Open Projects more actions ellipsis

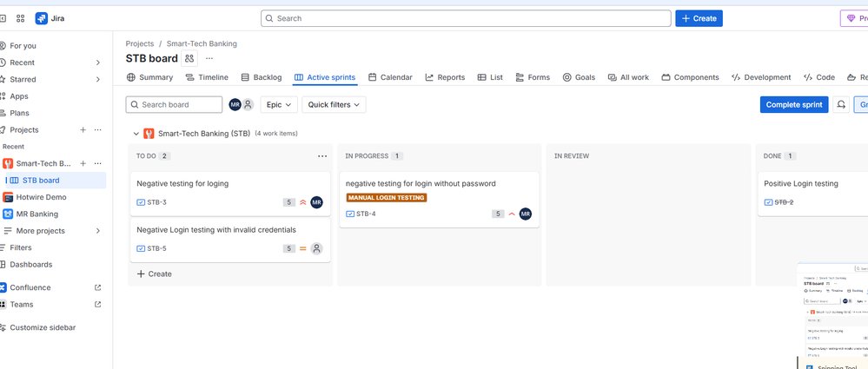98,130
